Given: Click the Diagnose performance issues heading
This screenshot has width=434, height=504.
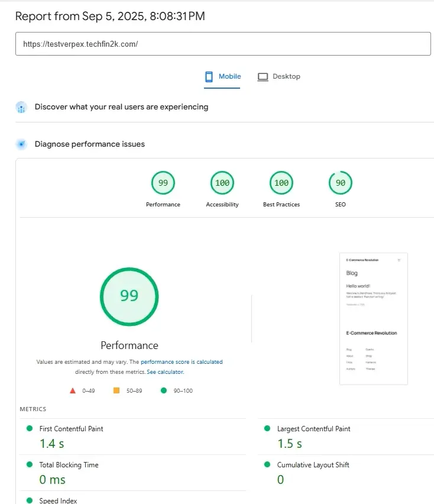Looking at the screenshot, I should click(90, 144).
